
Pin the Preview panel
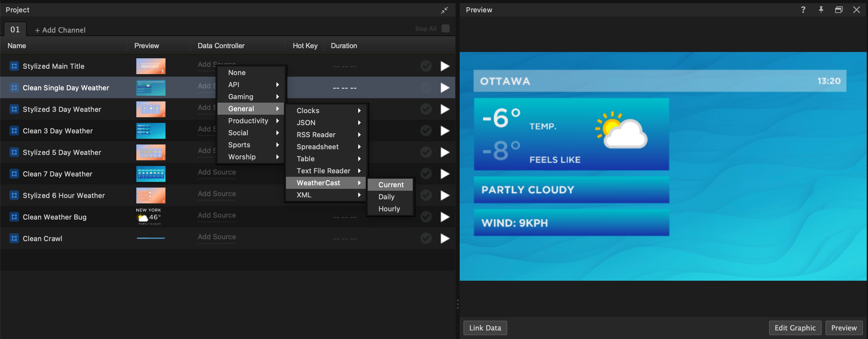point(821,10)
